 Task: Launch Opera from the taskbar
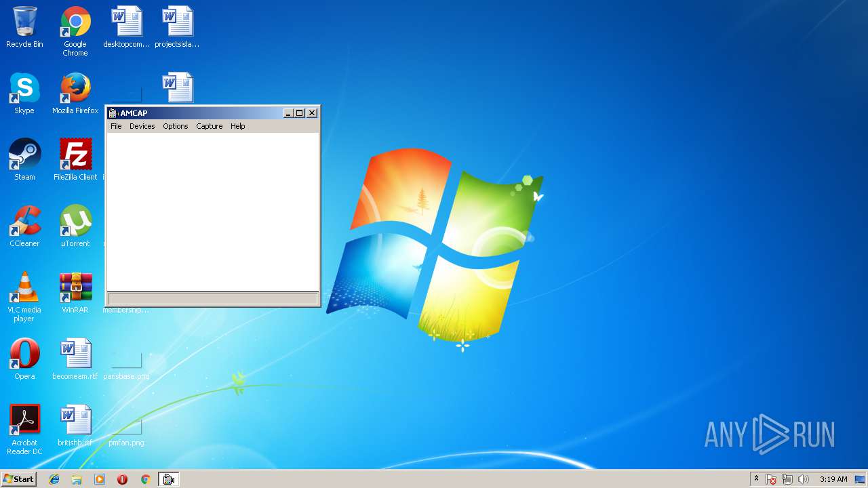click(122, 479)
